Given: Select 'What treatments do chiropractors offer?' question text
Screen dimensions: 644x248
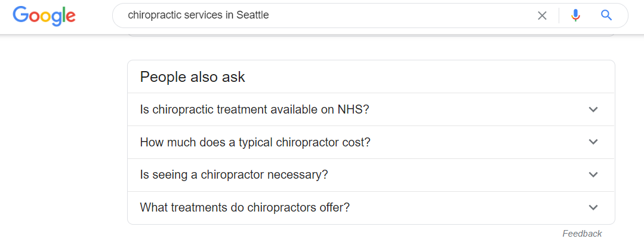Looking at the screenshot, I should [245, 207].
